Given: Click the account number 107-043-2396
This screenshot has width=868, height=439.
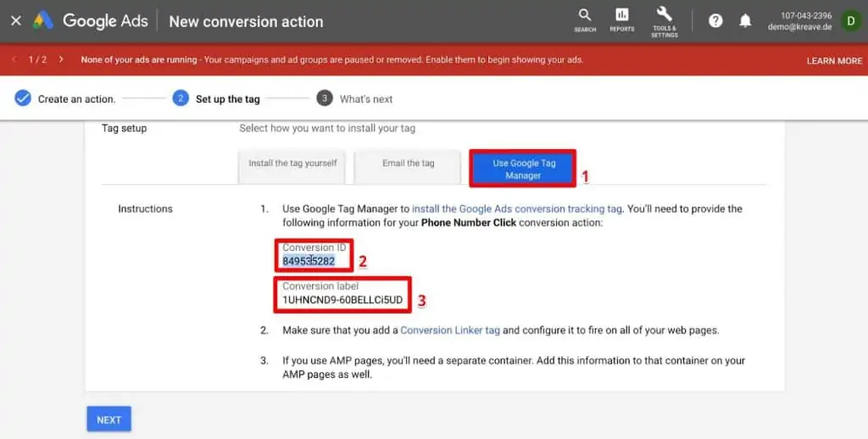Looking at the screenshot, I should pos(806,15).
